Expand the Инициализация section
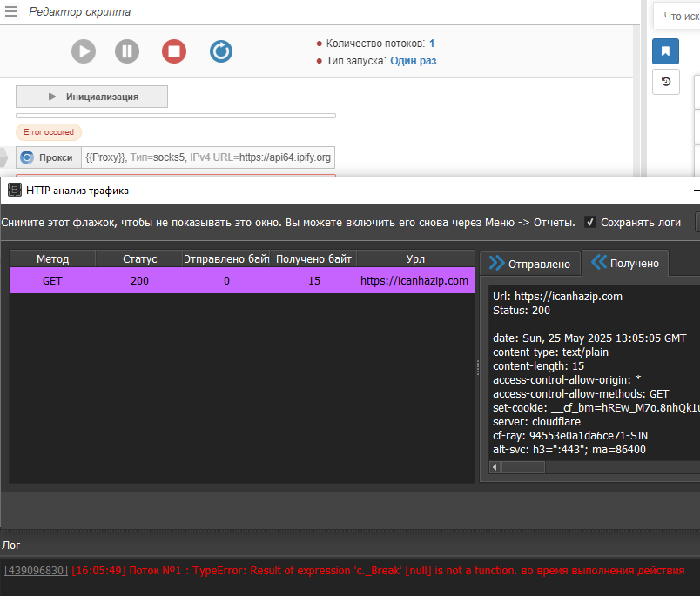700x596 pixels. (x=91, y=97)
